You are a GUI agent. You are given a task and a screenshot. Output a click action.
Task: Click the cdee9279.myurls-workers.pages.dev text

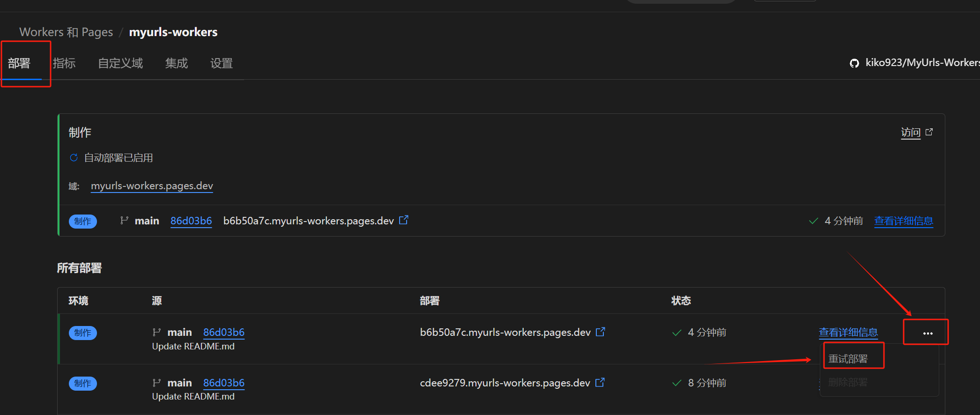[x=505, y=383]
